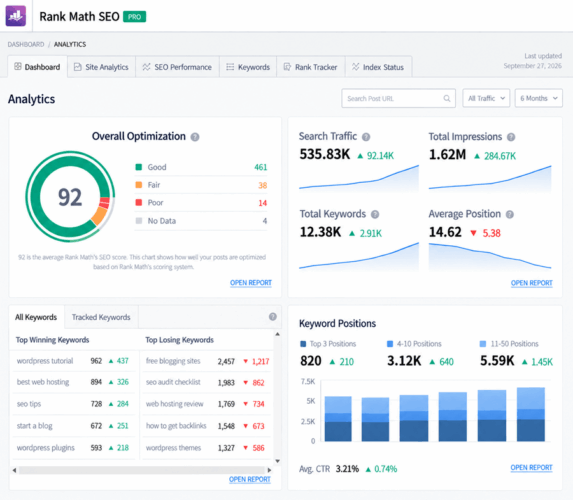Select the Tracked Keywords tab
Screen dimensions: 573x500
tap(101, 317)
